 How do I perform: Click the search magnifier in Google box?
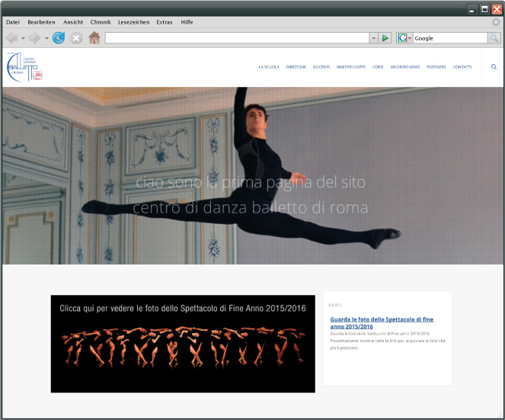(494, 38)
